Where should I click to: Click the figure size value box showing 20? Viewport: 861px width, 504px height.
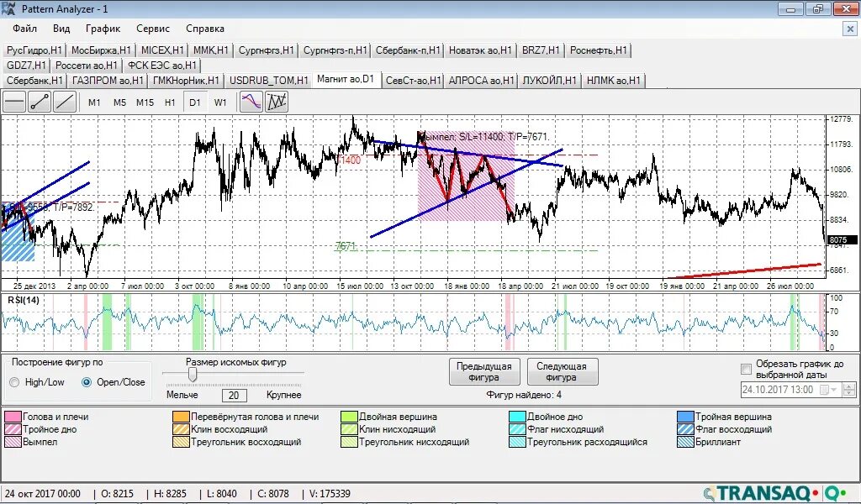234,396
